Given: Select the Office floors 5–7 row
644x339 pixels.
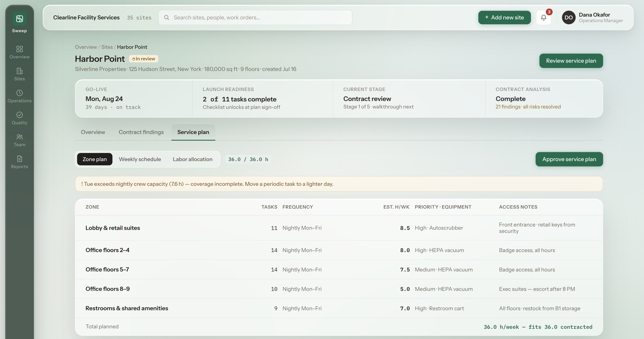Looking at the screenshot, I should 339,270.
